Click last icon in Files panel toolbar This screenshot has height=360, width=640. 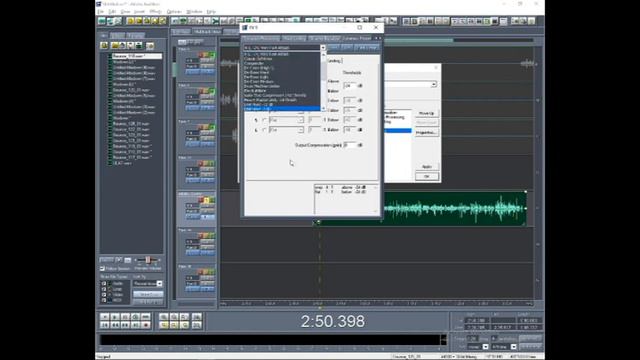coord(150,45)
